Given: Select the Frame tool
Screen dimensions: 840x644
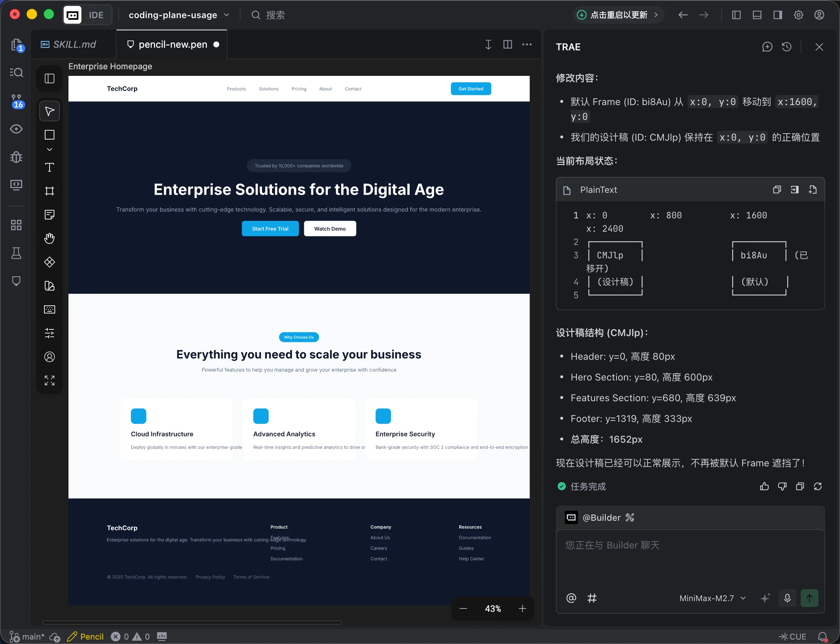Looking at the screenshot, I should point(50,191).
